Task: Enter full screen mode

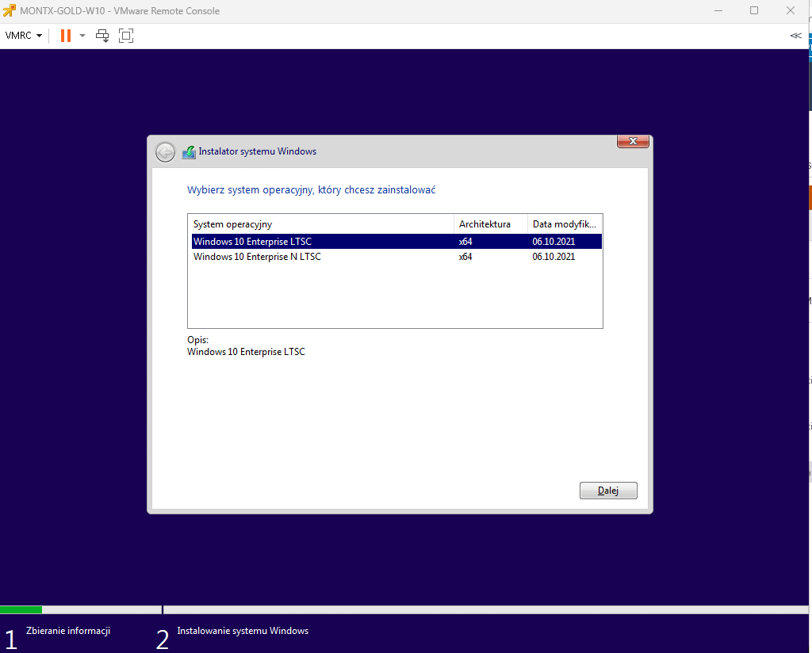Action: (x=125, y=36)
